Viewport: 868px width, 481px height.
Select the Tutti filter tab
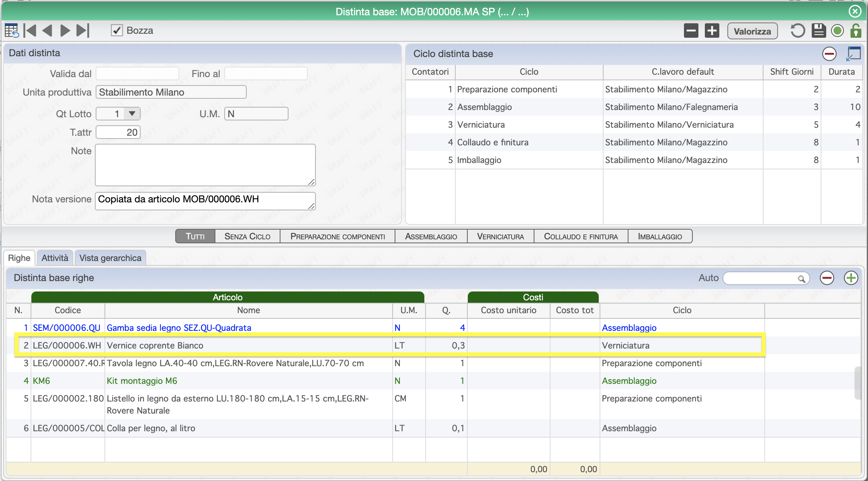[x=195, y=236]
